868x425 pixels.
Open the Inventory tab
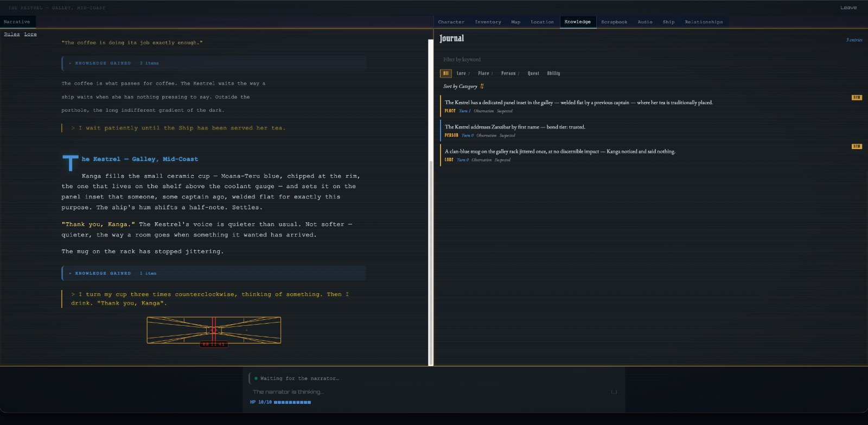tap(488, 22)
